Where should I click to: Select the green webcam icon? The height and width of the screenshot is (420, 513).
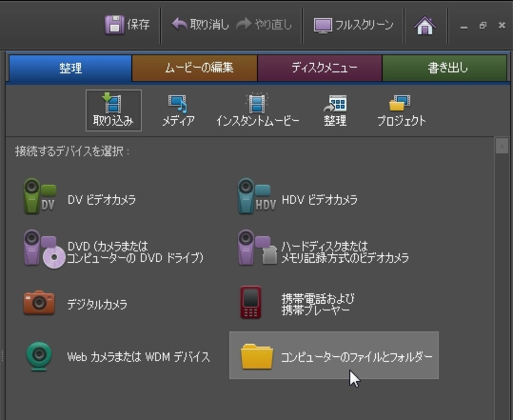[39, 356]
